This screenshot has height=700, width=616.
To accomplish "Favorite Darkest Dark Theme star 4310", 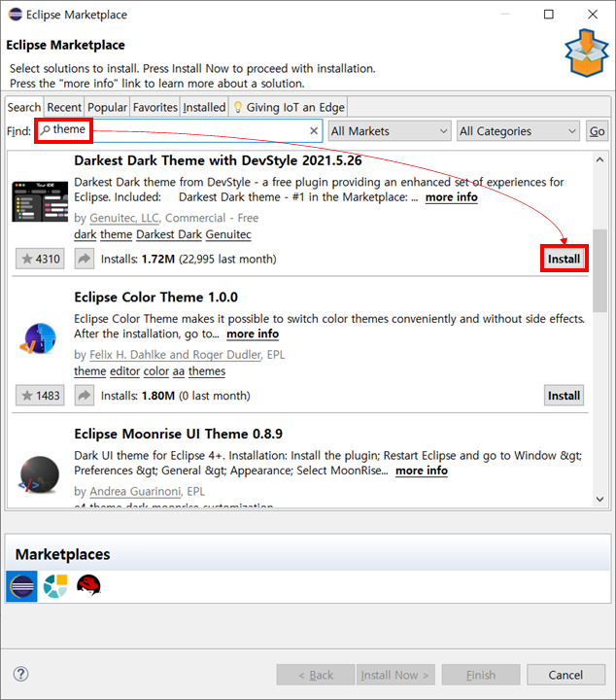I will [40, 259].
